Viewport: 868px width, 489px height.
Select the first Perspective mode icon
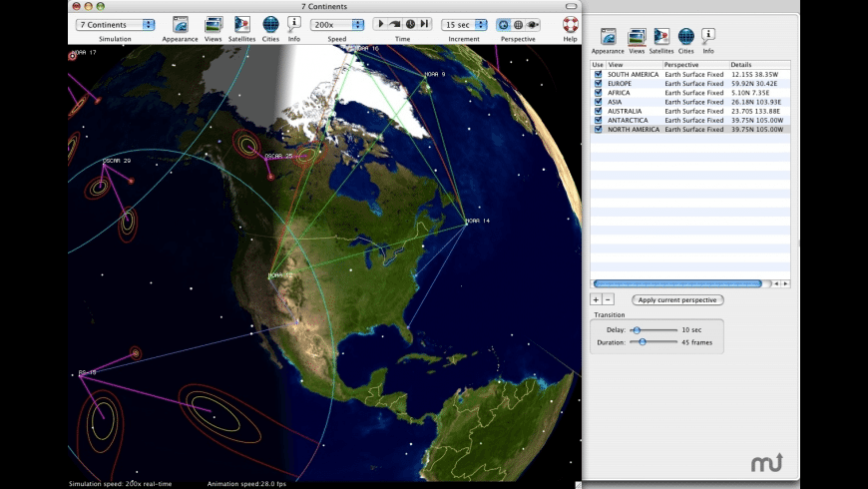pyautogui.click(x=503, y=24)
